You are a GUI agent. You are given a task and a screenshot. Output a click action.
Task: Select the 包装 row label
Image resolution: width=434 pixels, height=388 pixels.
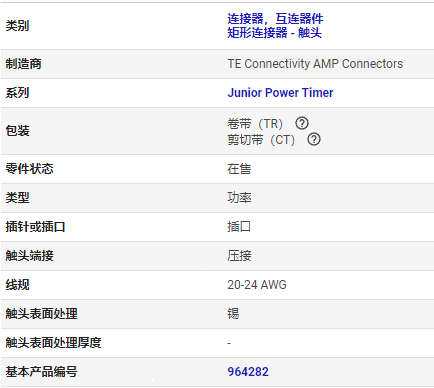click(17, 131)
